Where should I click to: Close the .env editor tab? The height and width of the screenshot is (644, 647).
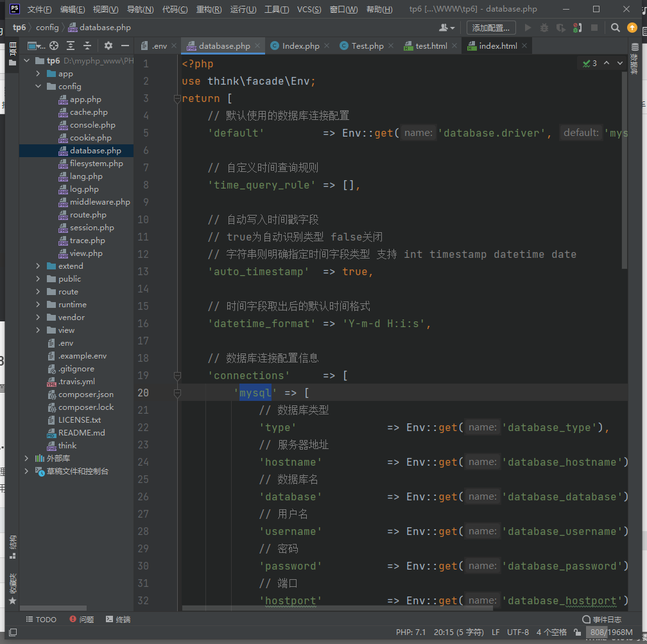174,46
